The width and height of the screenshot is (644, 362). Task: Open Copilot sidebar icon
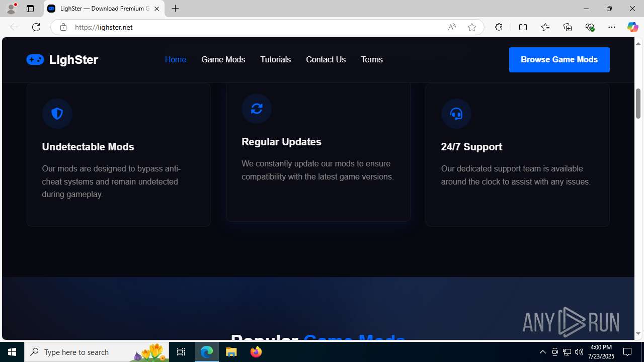point(632,27)
